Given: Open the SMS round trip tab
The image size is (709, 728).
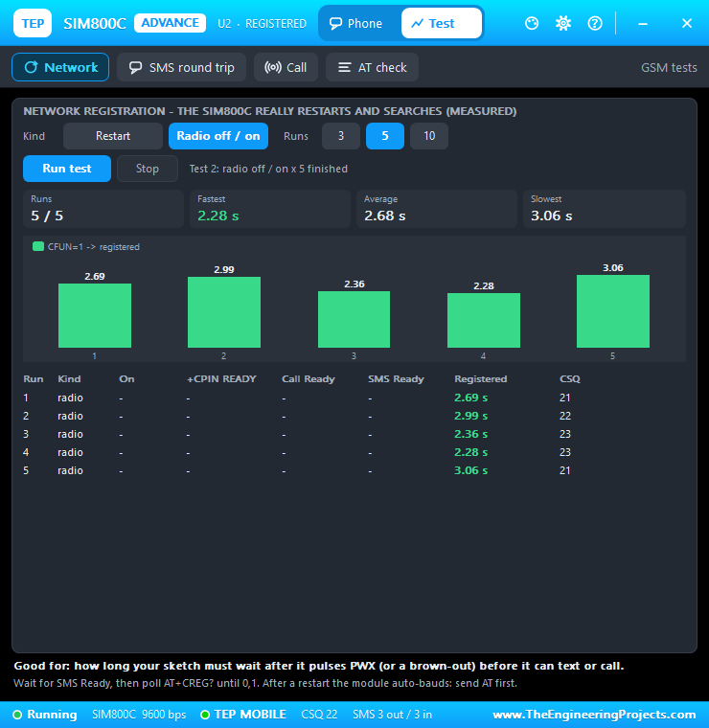Looking at the screenshot, I should click(181, 67).
